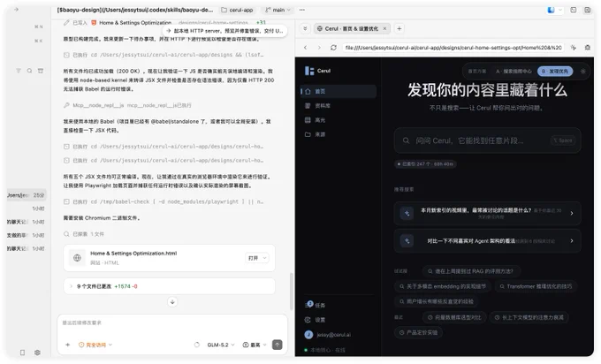Click the globe icon of Home & Settings Optimization.html
601x364 pixels.
pos(77,258)
